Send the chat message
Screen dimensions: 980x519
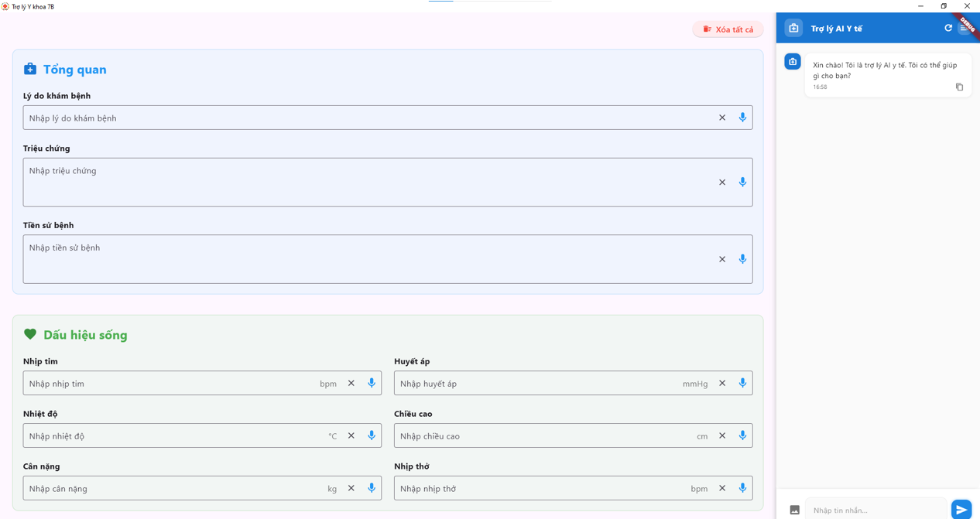[x=961, y=510]
